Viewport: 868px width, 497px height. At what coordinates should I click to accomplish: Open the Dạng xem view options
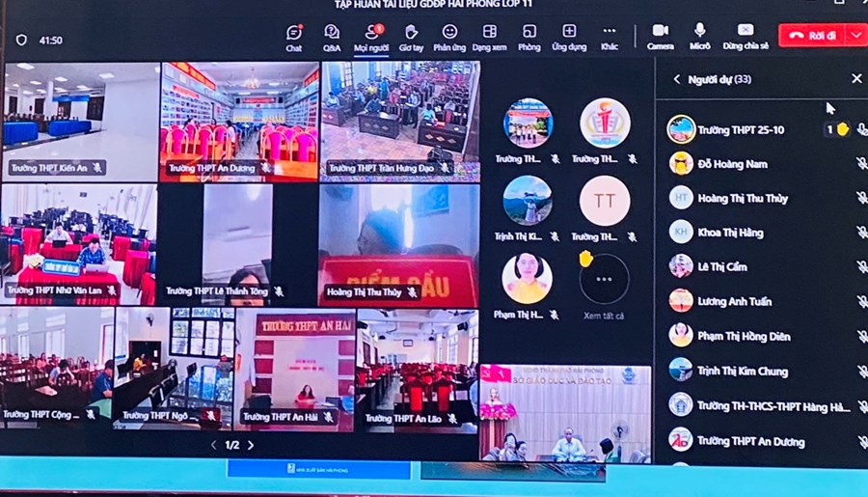click(x=490, y=32)
